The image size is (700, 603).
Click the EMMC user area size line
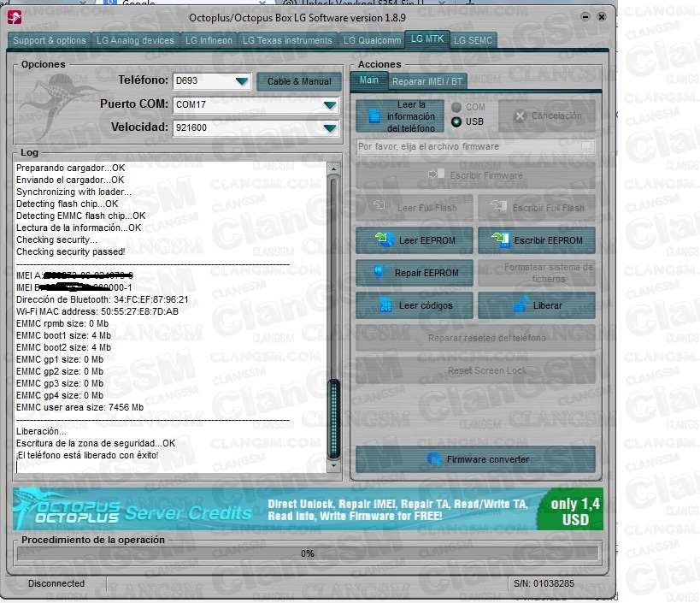tap(79, 407)
